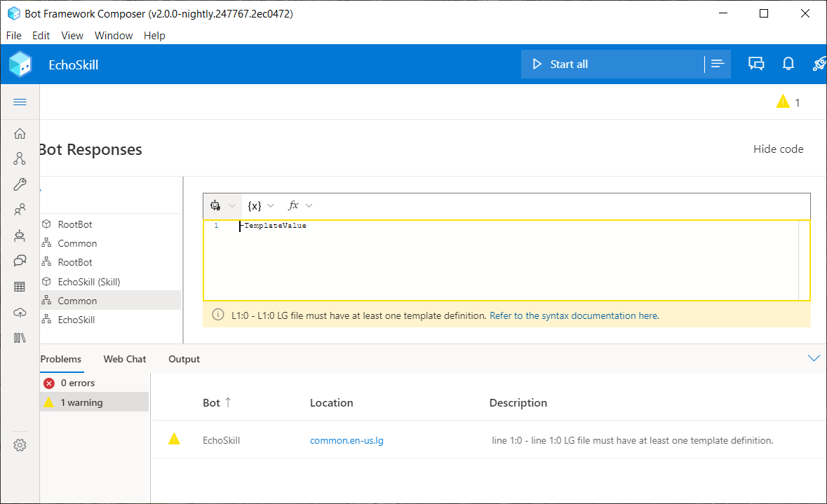Open Composer settings via the gear icon
827x504 pixels.
click(20, 444)
